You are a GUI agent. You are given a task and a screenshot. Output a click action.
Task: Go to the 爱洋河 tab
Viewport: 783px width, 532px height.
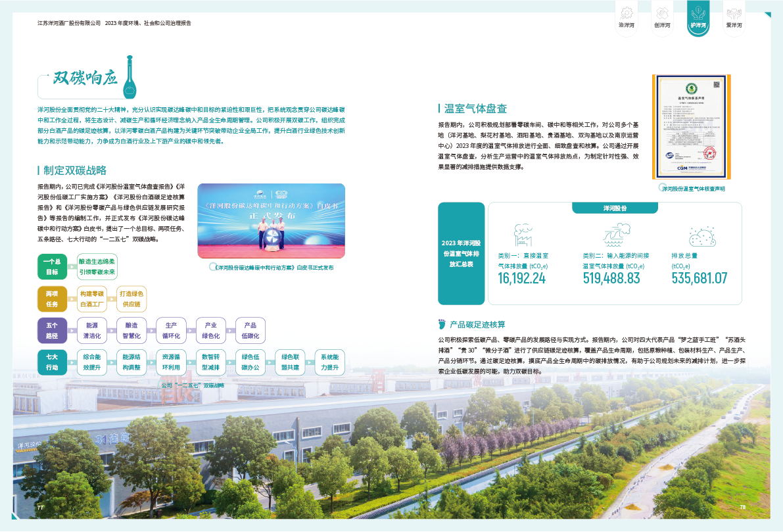(x=734, y=18)
